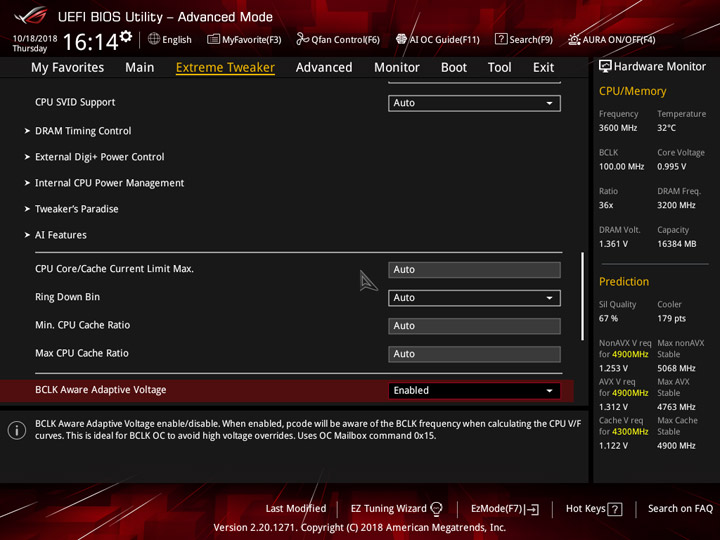
Task: Open AI OC Guide brain icon
Action: (x=401, y=39)
